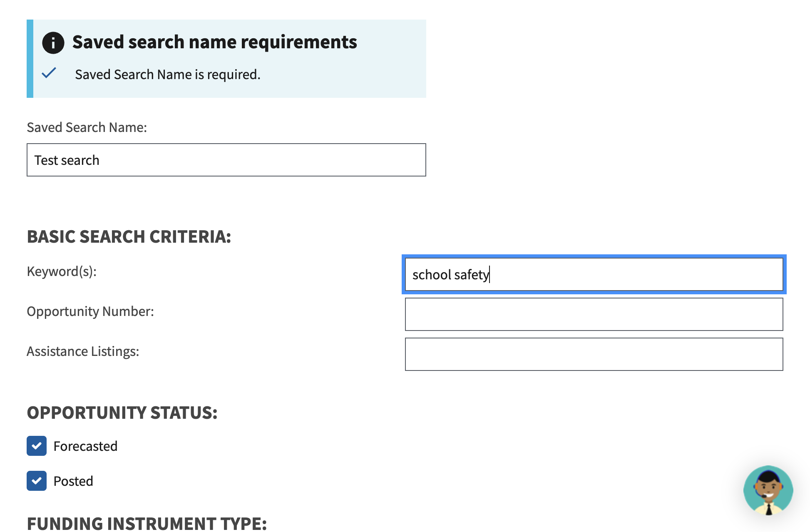Uncheck the Forecasted checkbox
This screenshot has width=810, height=532.
pyautogui.click(x=37, y=446)
